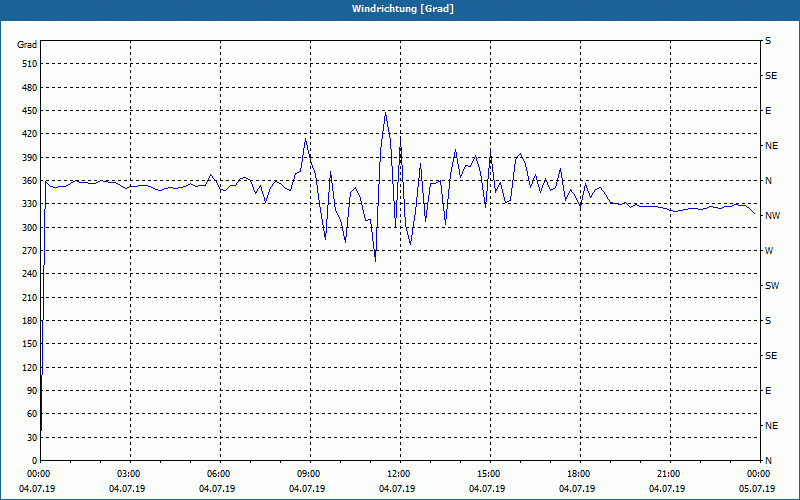Select the 06:00 time label
Image resolution: width=800 pixels, height=500 pixels.
(217, 474)
